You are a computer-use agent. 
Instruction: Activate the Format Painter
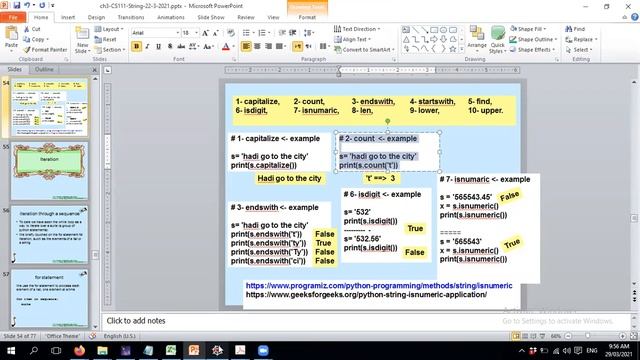45,49
